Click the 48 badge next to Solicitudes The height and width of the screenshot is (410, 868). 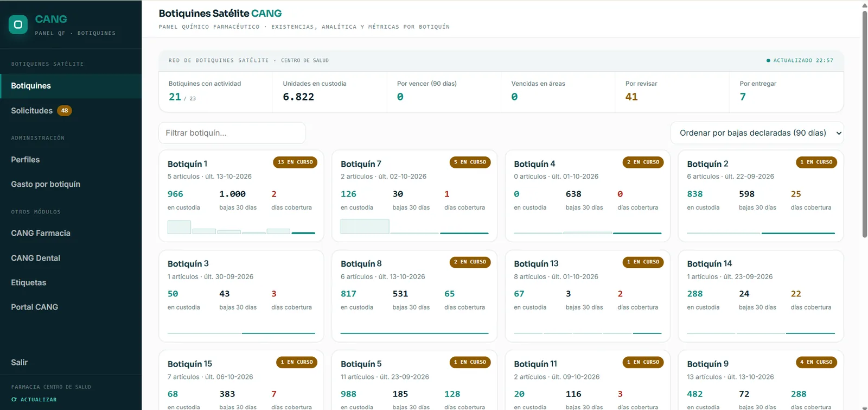point(65,111)
